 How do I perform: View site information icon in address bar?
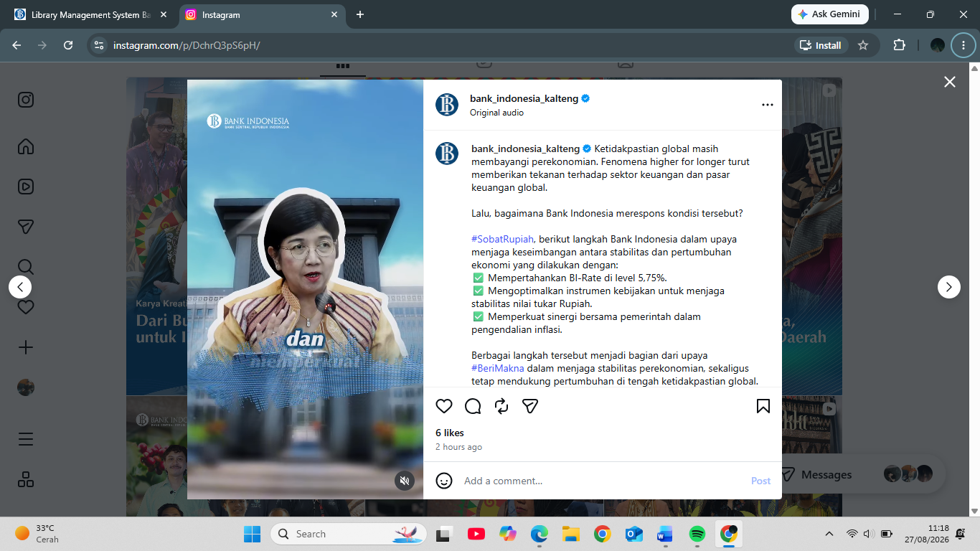100,45
